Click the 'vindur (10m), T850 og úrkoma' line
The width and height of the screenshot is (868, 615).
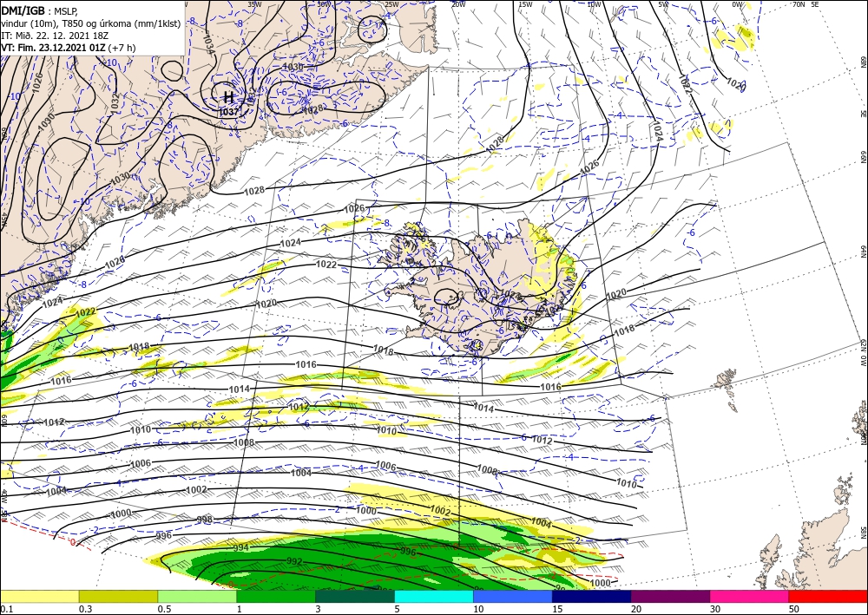(91, 23)
